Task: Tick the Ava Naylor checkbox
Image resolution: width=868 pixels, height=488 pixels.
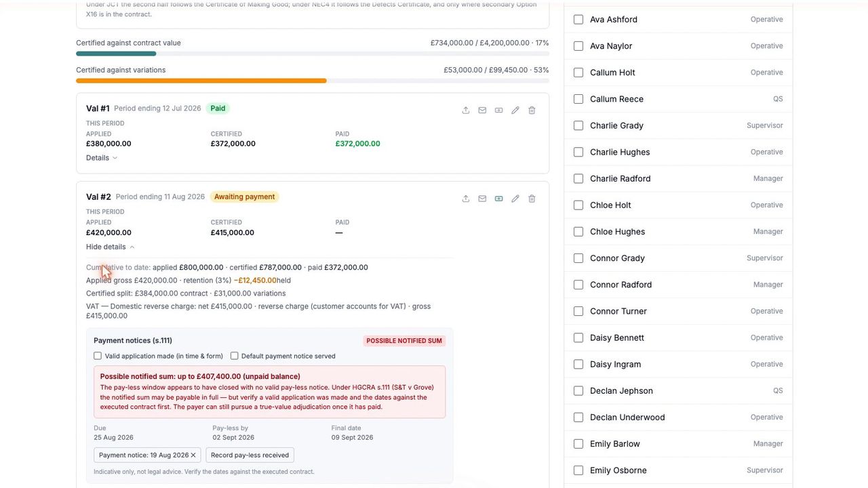Action: [x=578, y=46]
